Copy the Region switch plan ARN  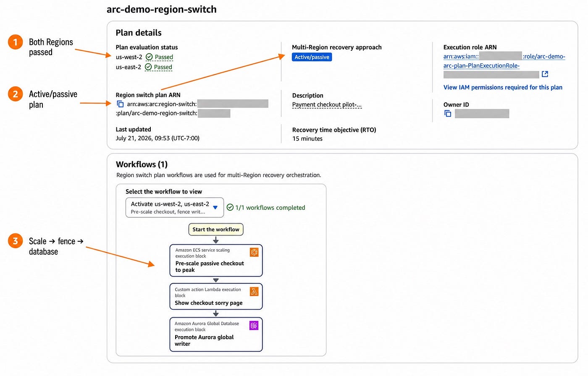point(120,104)
